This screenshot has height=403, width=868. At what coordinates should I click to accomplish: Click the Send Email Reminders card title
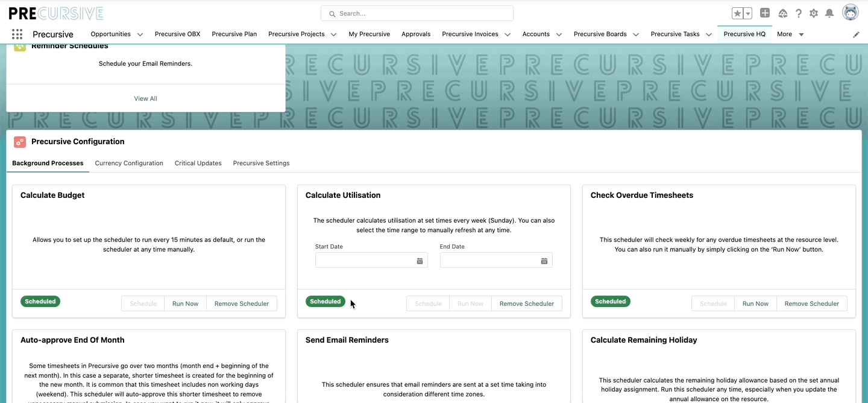click(x=347, y=340)
